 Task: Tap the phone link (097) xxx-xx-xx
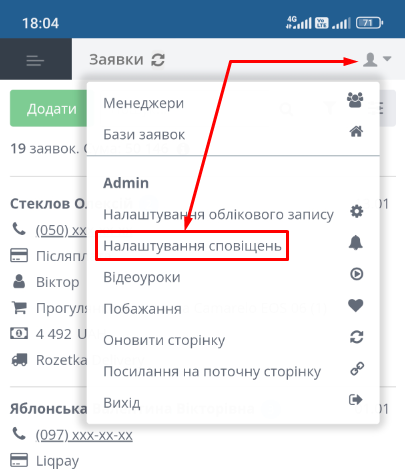(84, 435)
